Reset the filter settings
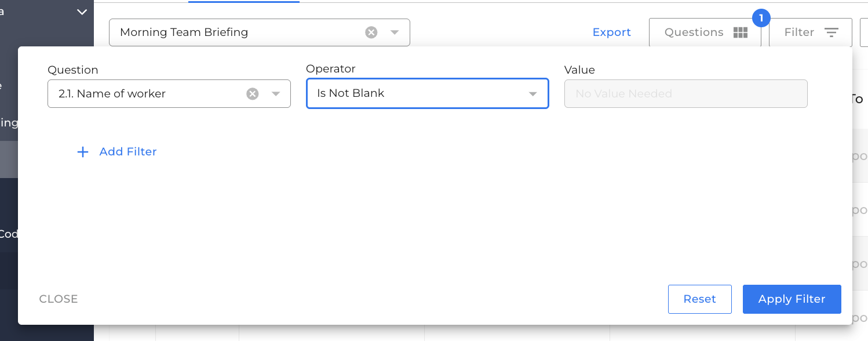This screenshot has height=341, width=868. 699,299
